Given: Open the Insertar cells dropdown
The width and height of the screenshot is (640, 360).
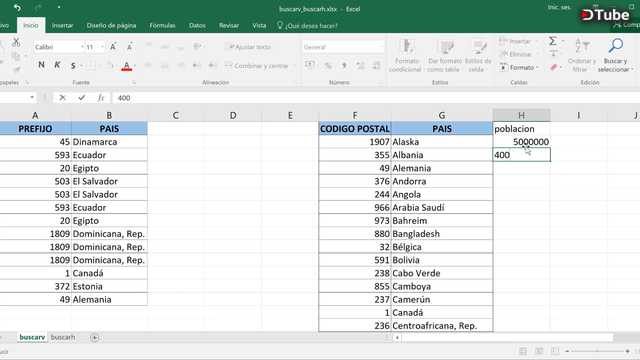Looking at the screenshot, I should [519, 41].
